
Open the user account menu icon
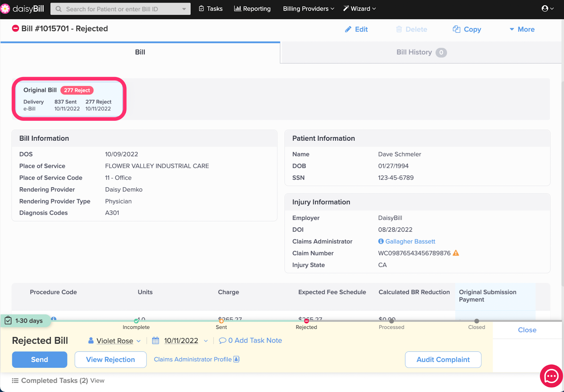(547, 9)
